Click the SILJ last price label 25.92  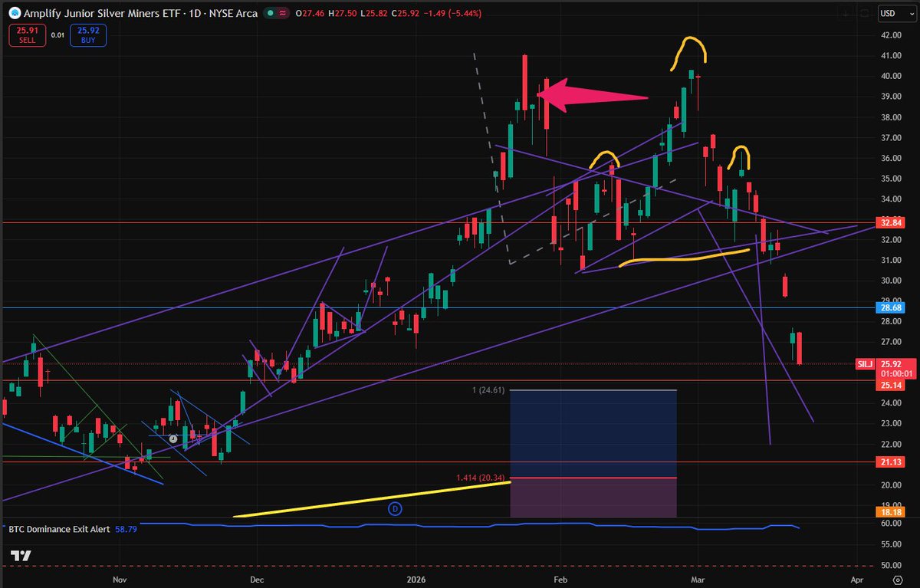pos(890,363)
